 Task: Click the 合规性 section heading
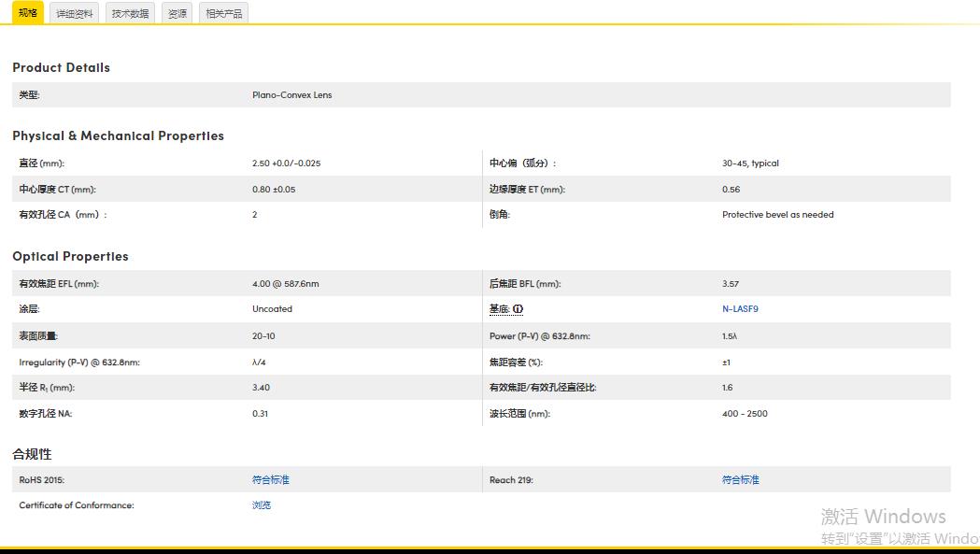click(x=30, y=454)
